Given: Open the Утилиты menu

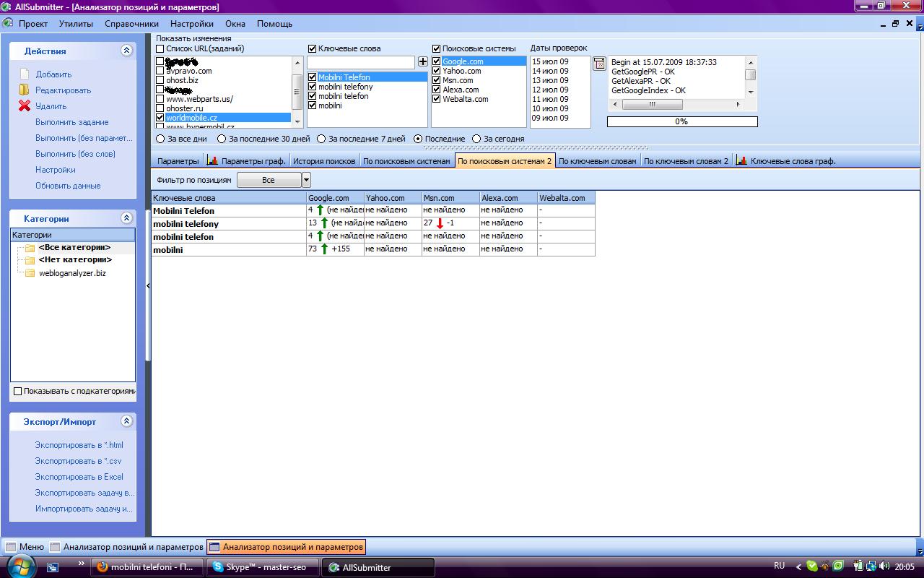Looking at the screenshot, I should tap(76, 24).
